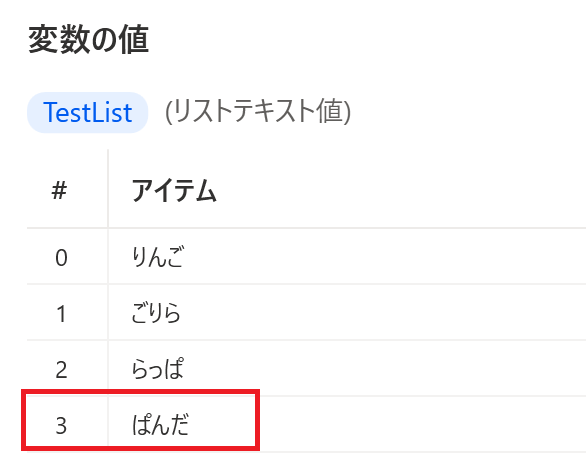The height and width of the screenshot is (463, 586).
Task: Click the column divider beside # header
Action: 108,189
